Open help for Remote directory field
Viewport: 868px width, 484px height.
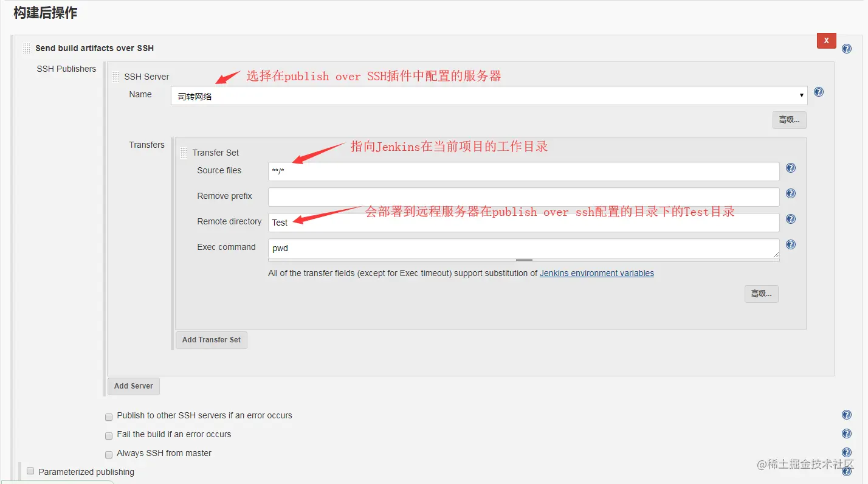pyautogui.click(x=791, y=220)
